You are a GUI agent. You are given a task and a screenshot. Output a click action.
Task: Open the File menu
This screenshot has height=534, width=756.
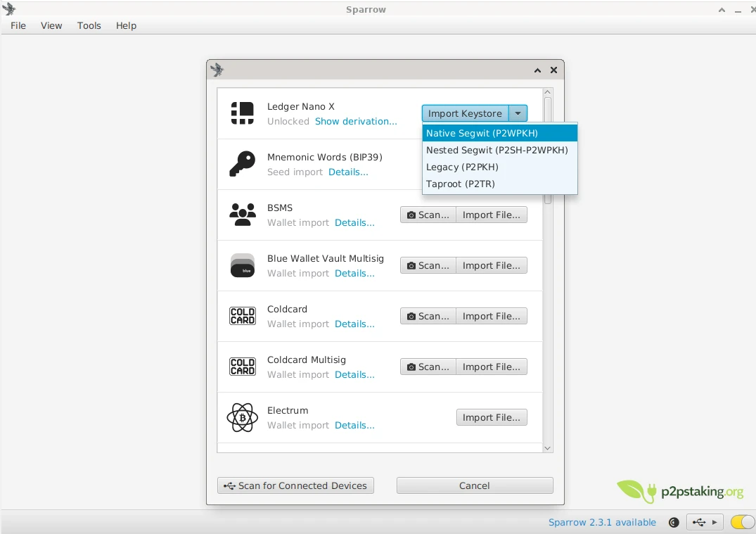coord(17,25)
